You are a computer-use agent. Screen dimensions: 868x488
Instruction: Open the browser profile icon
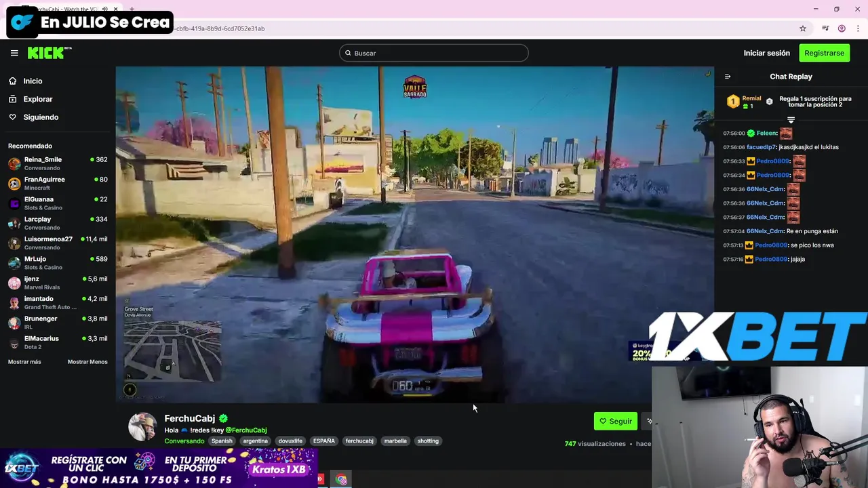[842, 28]
